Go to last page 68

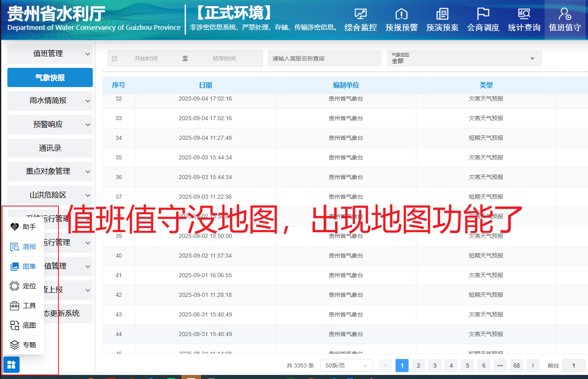[516, 366]
